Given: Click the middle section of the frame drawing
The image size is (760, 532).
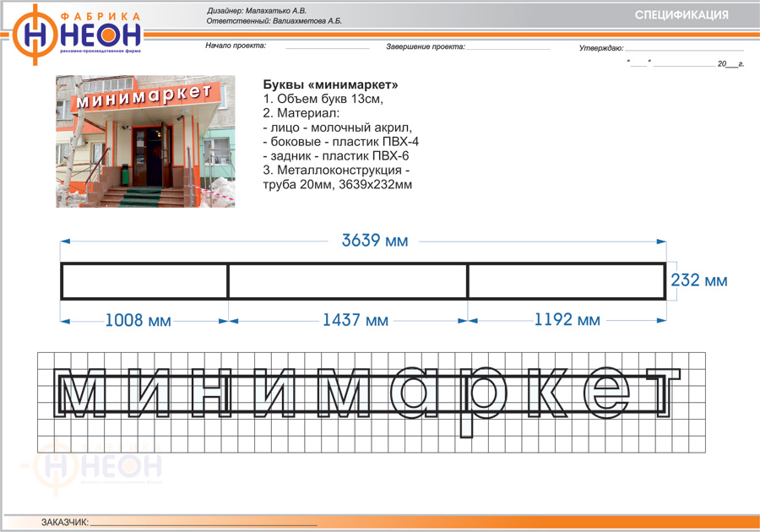Looking at the screenshot, I should [348, 281].
